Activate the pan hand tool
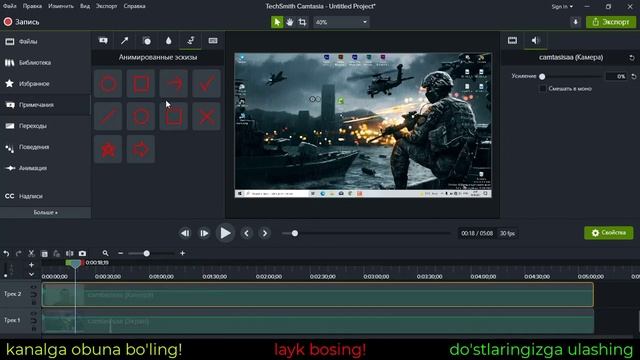 [x=289, y=22]
